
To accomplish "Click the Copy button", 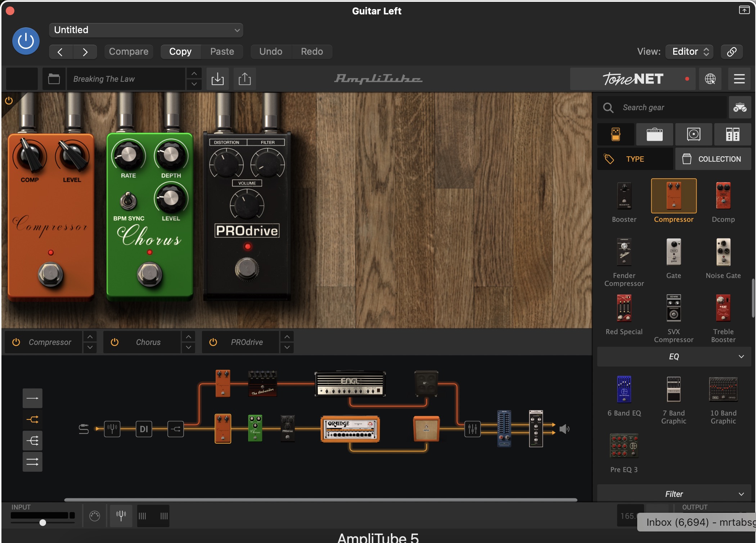I will [x=180, y=51].
